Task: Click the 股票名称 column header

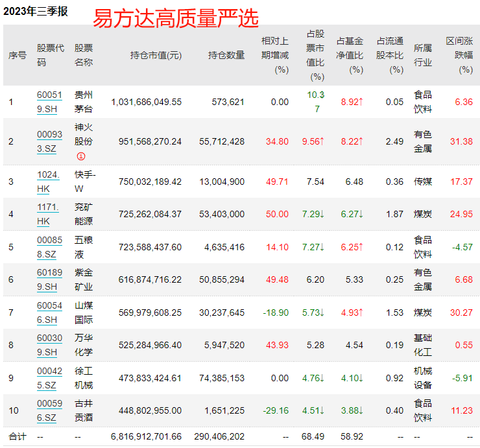Action: (84, 55)
